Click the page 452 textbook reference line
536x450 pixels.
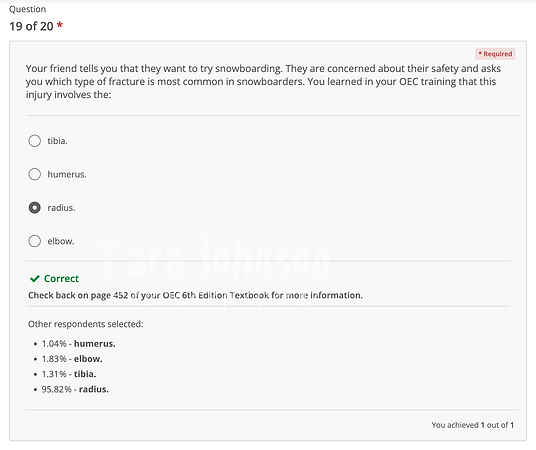coord(195,295)
